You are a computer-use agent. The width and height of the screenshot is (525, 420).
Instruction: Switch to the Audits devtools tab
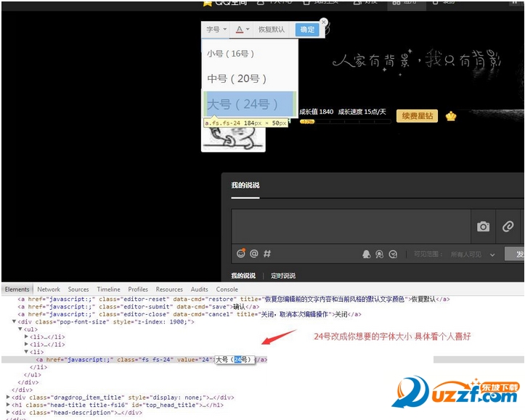199,289
